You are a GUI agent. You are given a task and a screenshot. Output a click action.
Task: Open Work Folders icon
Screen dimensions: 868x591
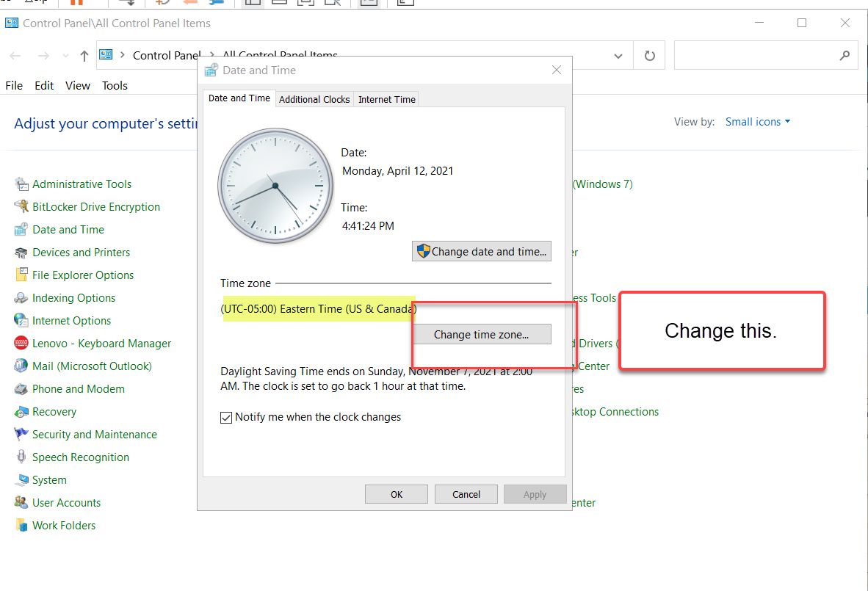point(21,525)
